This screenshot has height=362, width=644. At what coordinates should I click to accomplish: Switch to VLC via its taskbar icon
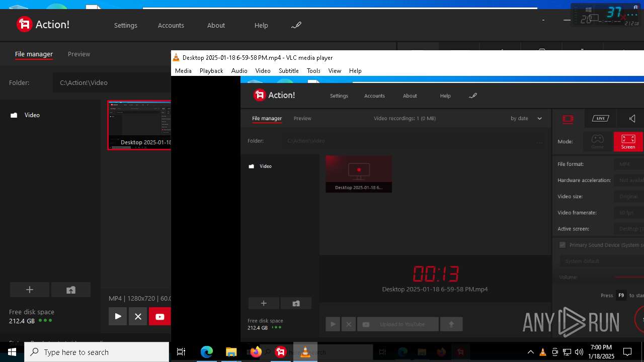305,352
